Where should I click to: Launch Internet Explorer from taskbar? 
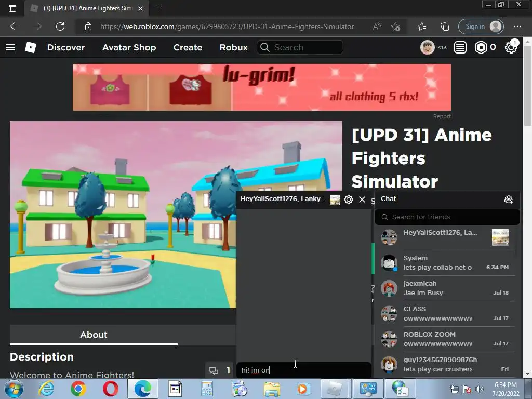click(x=46, y=389)
